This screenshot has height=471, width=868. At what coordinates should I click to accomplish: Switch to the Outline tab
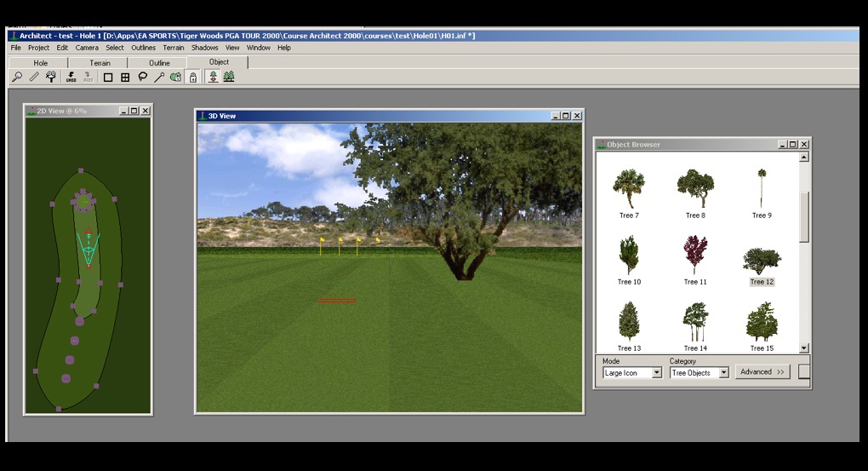(159, 63)
